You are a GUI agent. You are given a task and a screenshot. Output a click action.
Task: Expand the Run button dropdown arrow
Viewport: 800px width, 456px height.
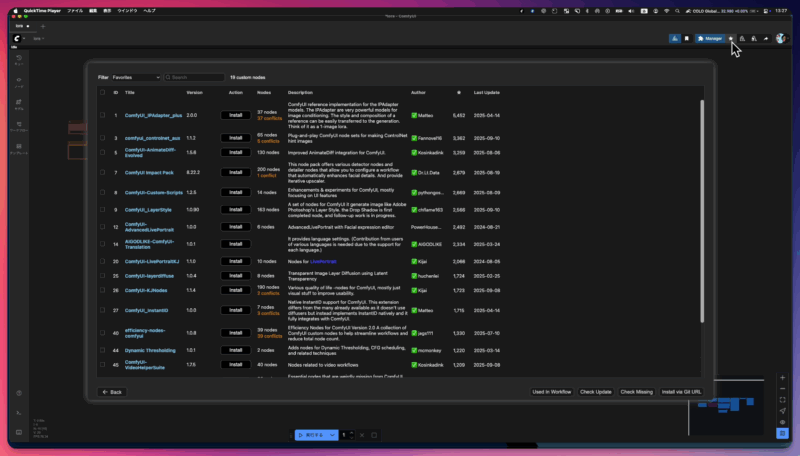(333, 435)
